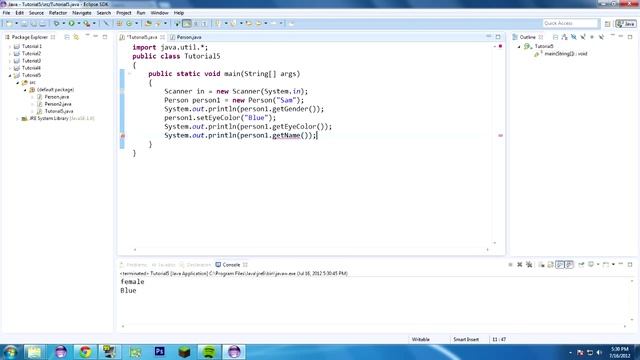This screenshot has height=360, width=640.
Task: Open Google Chrome from the taskbar
Action: (x=85, y=352)
